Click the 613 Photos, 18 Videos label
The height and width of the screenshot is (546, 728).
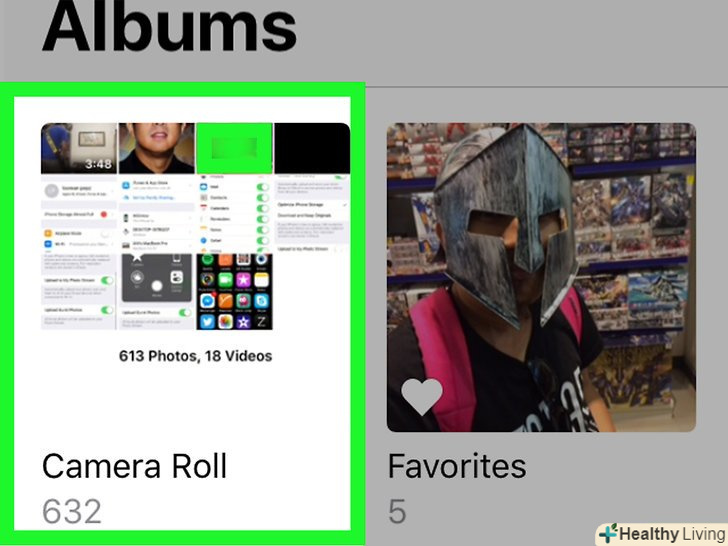[195, 356]
